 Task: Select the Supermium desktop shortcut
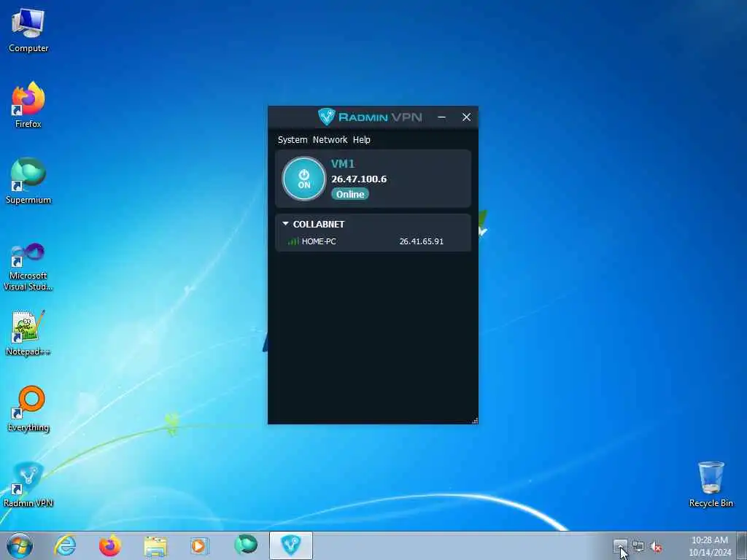(x=28, y=181)
